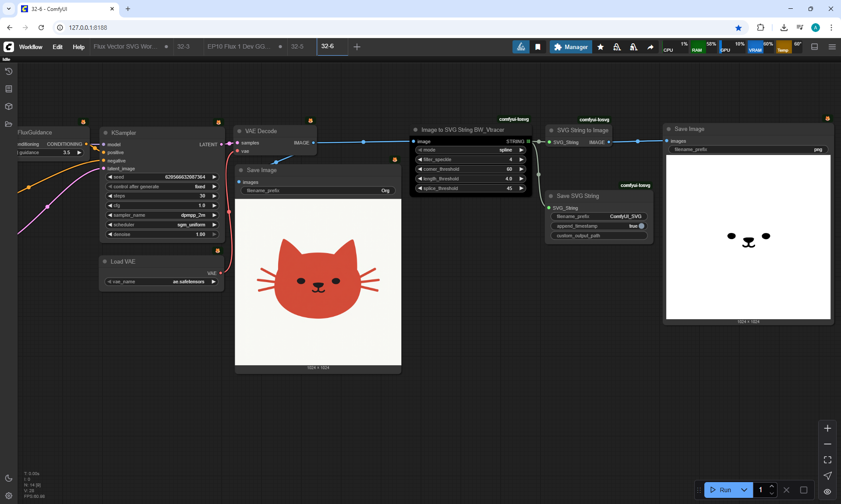841x504 pixels.
Task: Toggle bottom panel icon at top right
Action: (814, 47)
